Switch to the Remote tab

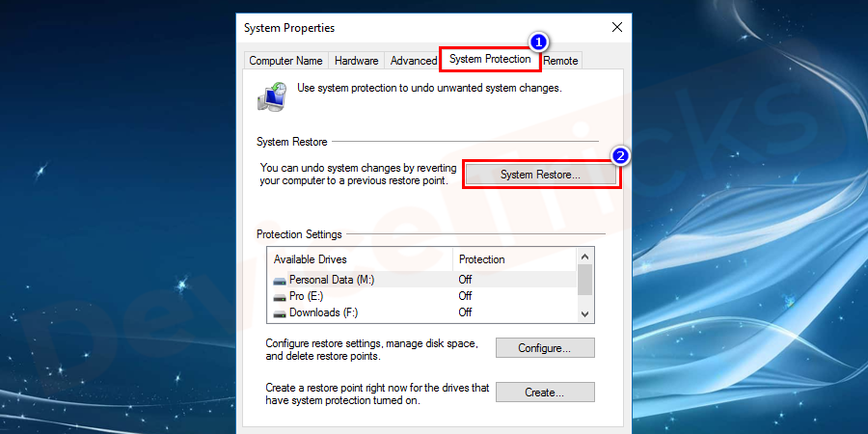(560, 61)
